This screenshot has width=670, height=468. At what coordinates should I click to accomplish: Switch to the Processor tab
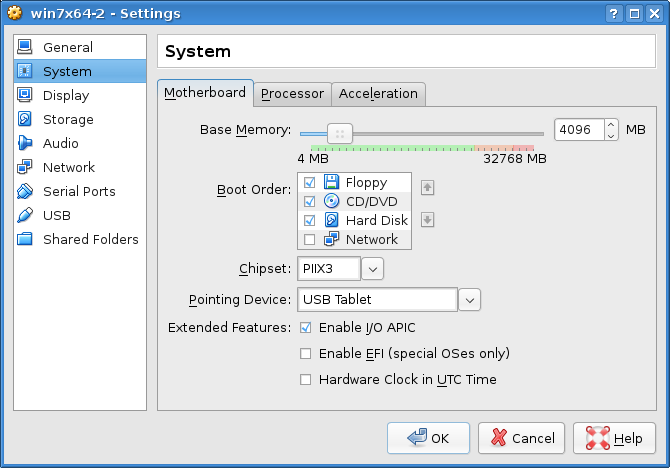pyautogui.click(x=292, y=93)
